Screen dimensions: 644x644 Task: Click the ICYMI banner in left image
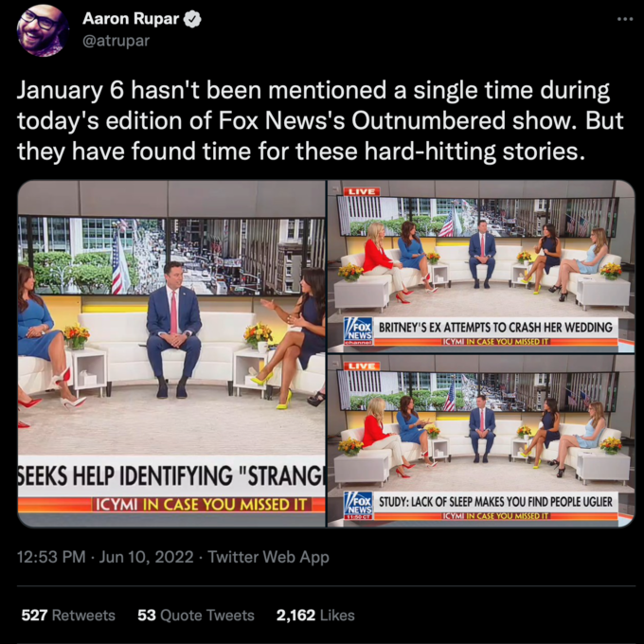click(201, 505)
